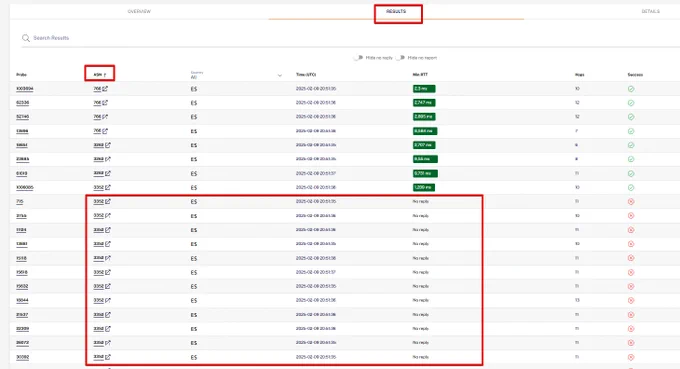Click the Success column header
The image size is (680, 369).
pos(635,75)
